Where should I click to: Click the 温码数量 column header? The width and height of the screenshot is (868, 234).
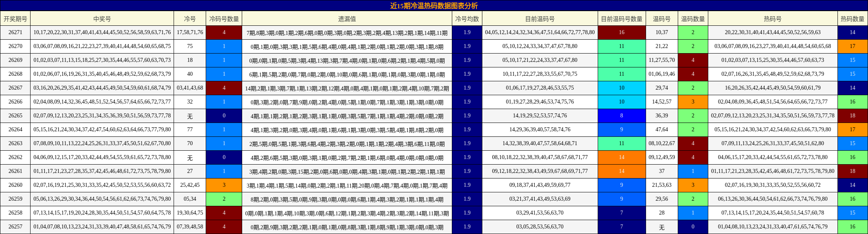click(693, 19)
